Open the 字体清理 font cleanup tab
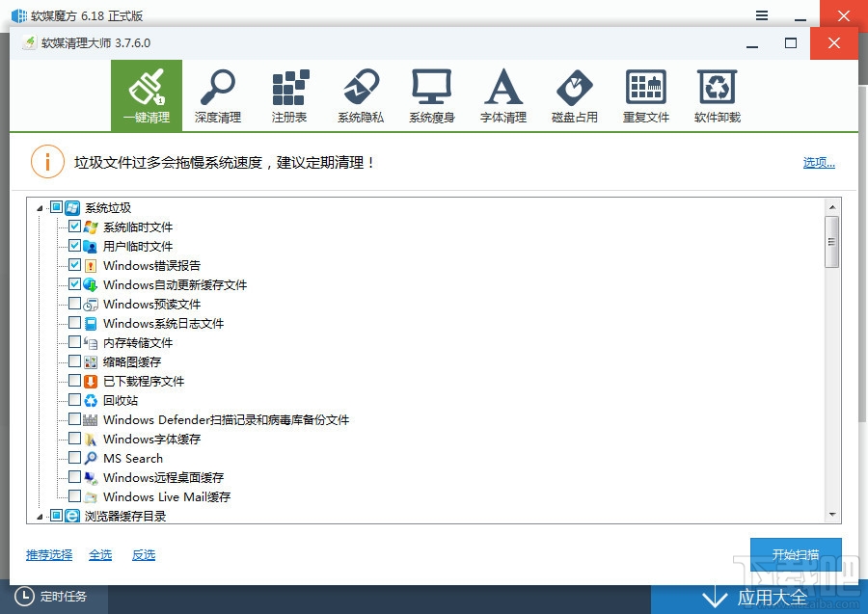 click(503, 95)
